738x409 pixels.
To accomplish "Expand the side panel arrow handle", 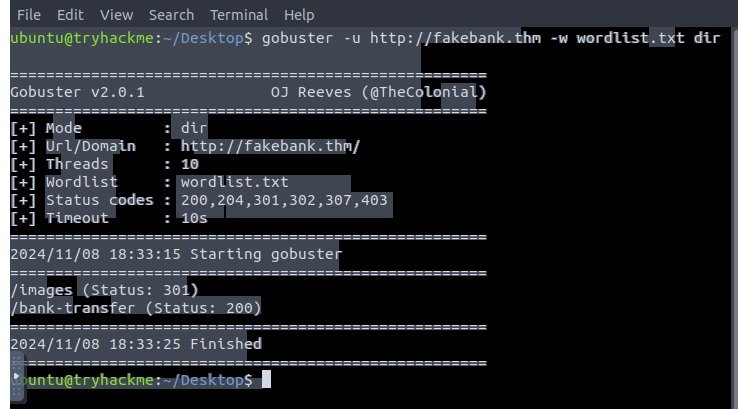I will coord(16,377).
